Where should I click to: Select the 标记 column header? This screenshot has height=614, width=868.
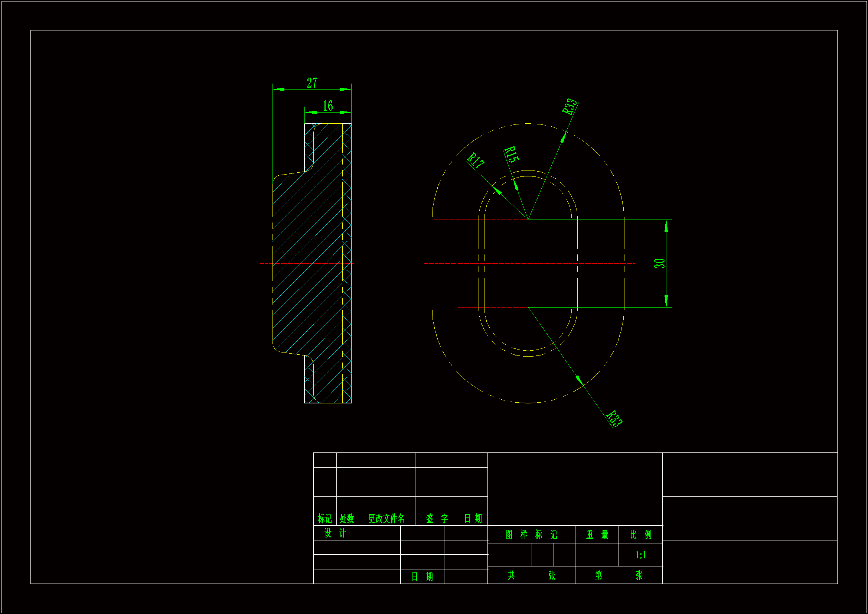pyautogui.click(x=325, y=518)
